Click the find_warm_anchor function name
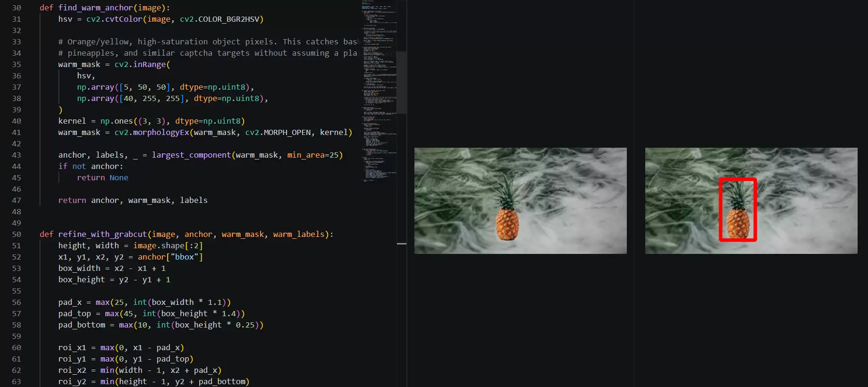Image resolution: width=868 pixels, height=387 pixels. pos(95,8)
